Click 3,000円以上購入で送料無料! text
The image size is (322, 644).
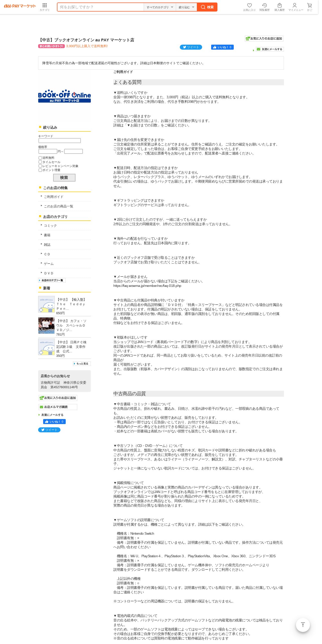(87, 46)
